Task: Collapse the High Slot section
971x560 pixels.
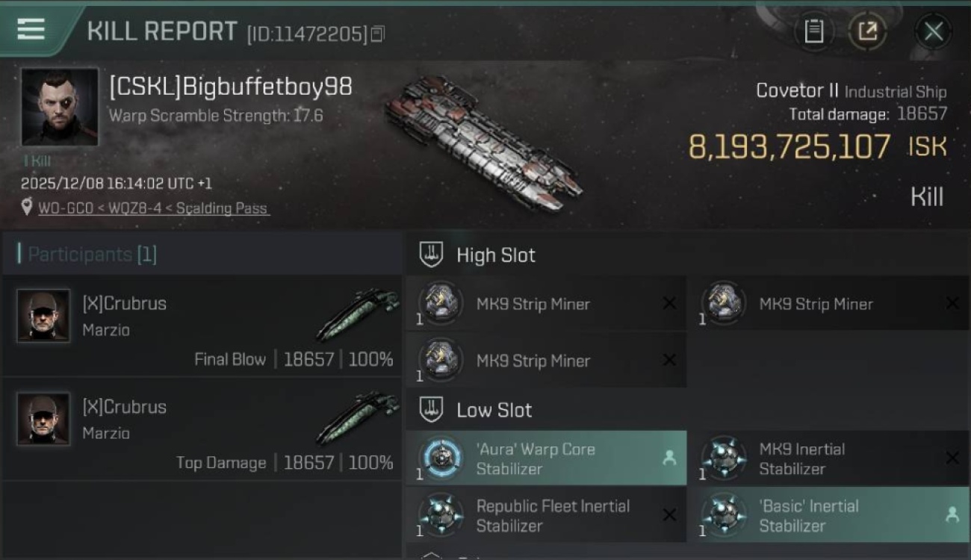Action: click(432, 255)
